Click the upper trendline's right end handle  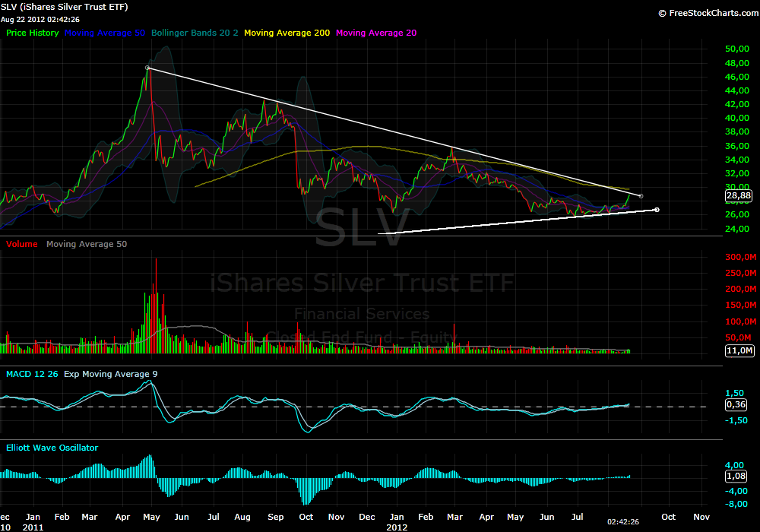coord(641,196)
